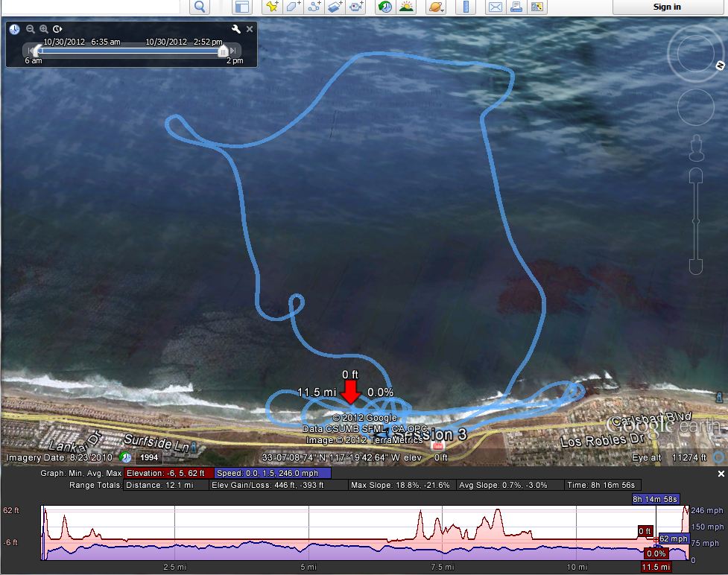The height and width of the screenshot is (575, 728).
Task: Click zoom out at bottom of zoom slider
Action: click(695, 267)
